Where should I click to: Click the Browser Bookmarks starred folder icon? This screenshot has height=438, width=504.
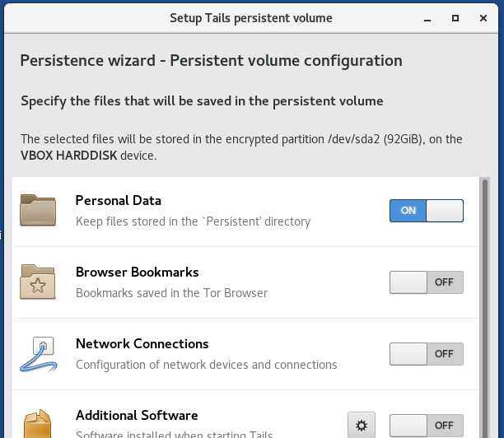(x=38, y=282)
